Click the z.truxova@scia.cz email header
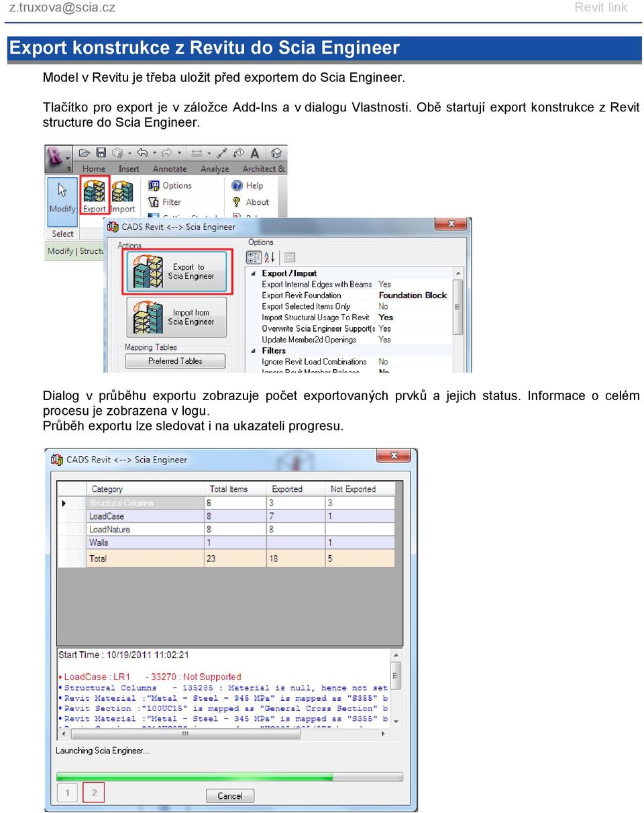Screen dimensions: 644x813 (x=62, y=7)
